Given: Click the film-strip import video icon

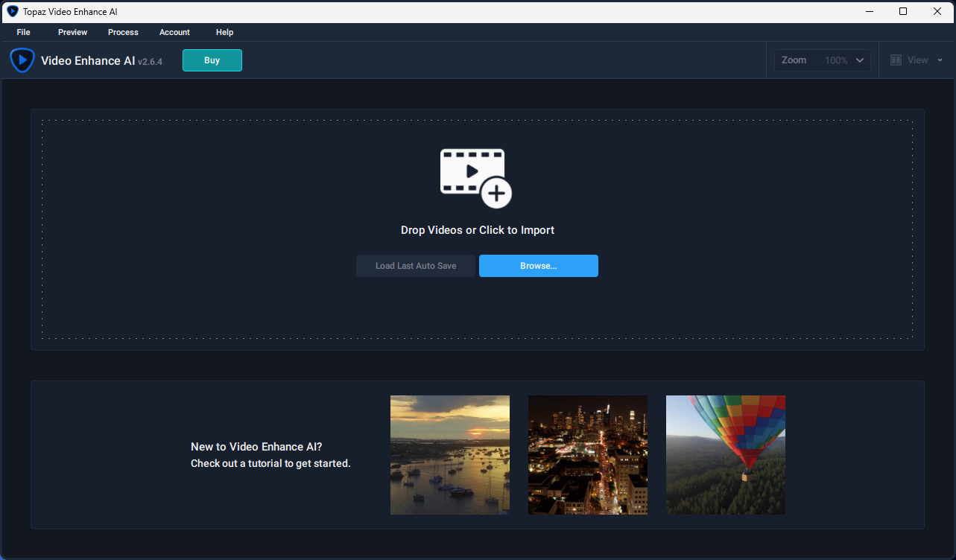Looking at the screenshot, I should click(x=476, y=178).
